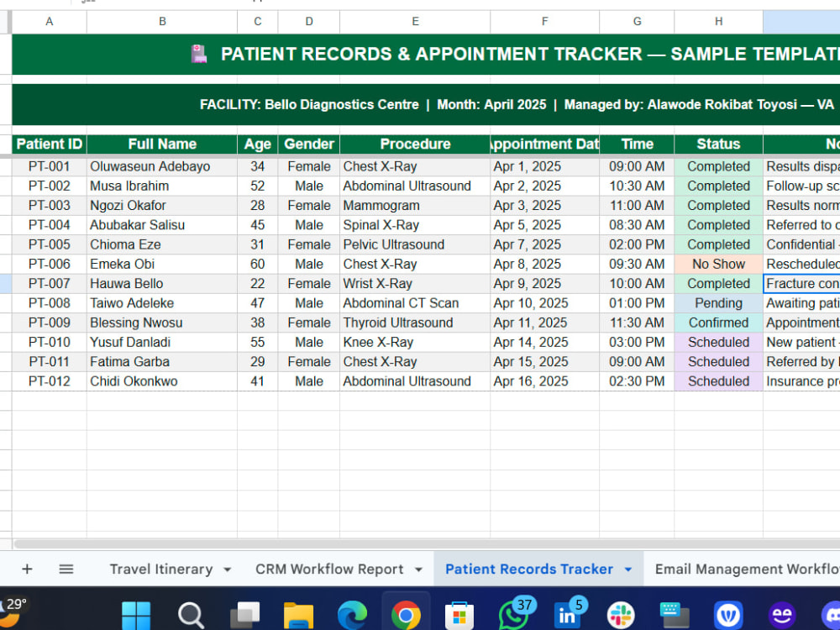Open Windows Start menu

coord(136,615)
